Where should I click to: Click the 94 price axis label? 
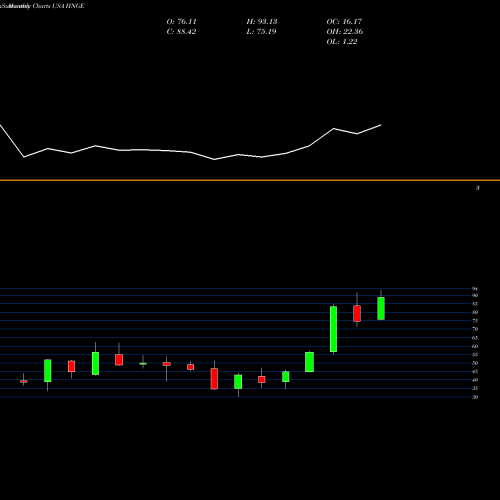(x=475, y=289)
